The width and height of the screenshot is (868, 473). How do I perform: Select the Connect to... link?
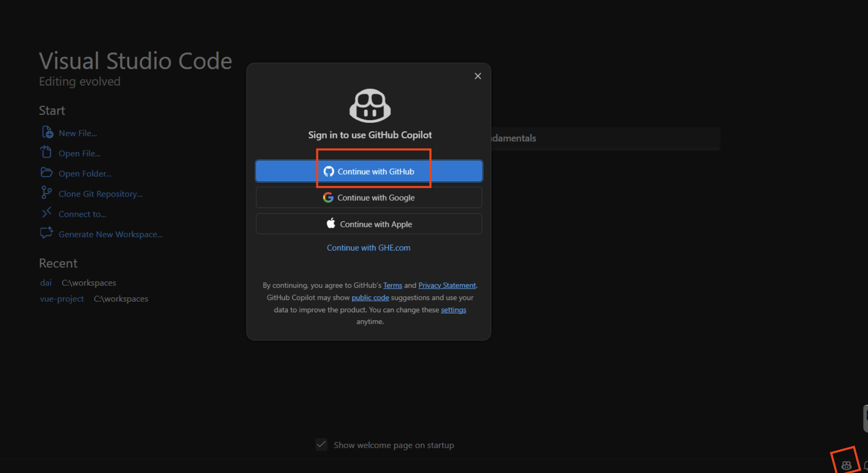pos(82,214)
